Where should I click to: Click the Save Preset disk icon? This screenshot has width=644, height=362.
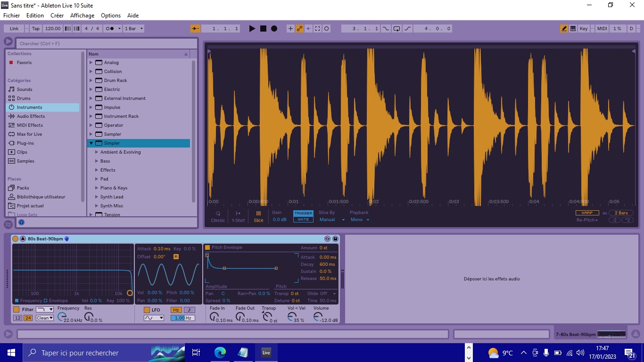(335, 239)
